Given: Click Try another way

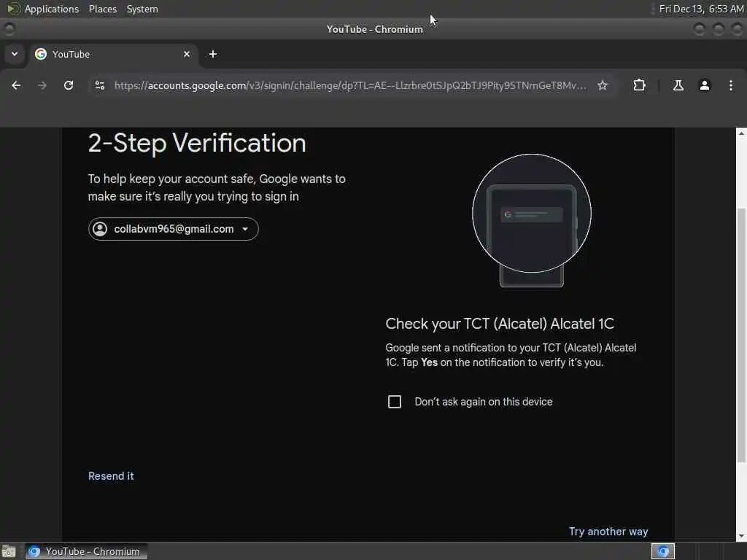Looking at the screenshot, I should pyautogui.click(x=608, y=532).
